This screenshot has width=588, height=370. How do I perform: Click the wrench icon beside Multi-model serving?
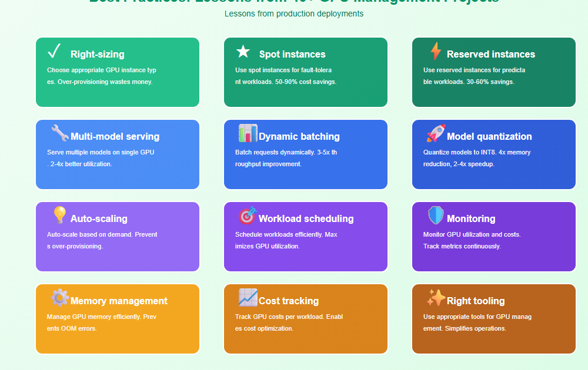pos(59,133)
